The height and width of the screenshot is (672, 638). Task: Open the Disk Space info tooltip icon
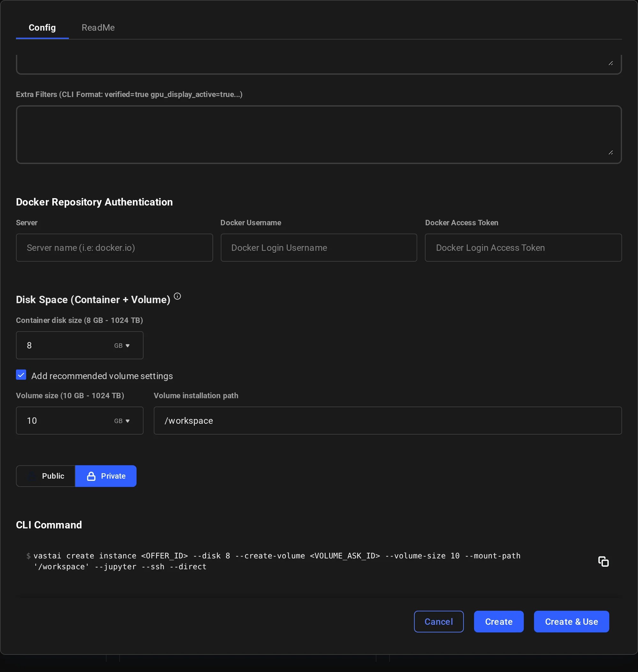coord(177,296)
